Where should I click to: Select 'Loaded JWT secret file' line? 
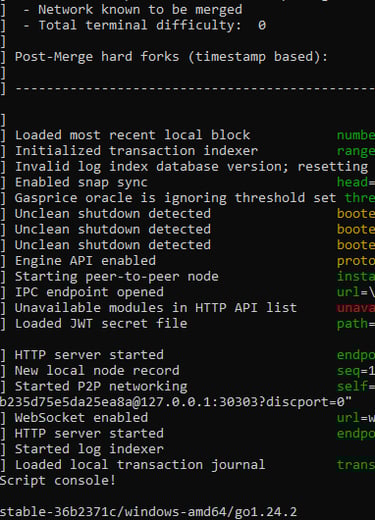(101, 323)
